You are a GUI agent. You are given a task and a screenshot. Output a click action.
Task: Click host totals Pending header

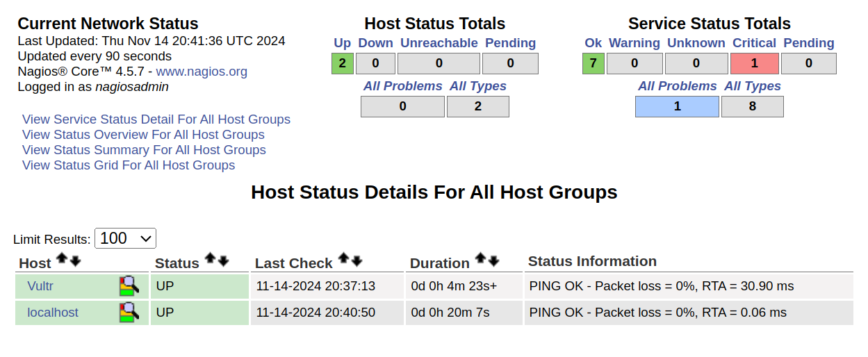pos(511,43)
